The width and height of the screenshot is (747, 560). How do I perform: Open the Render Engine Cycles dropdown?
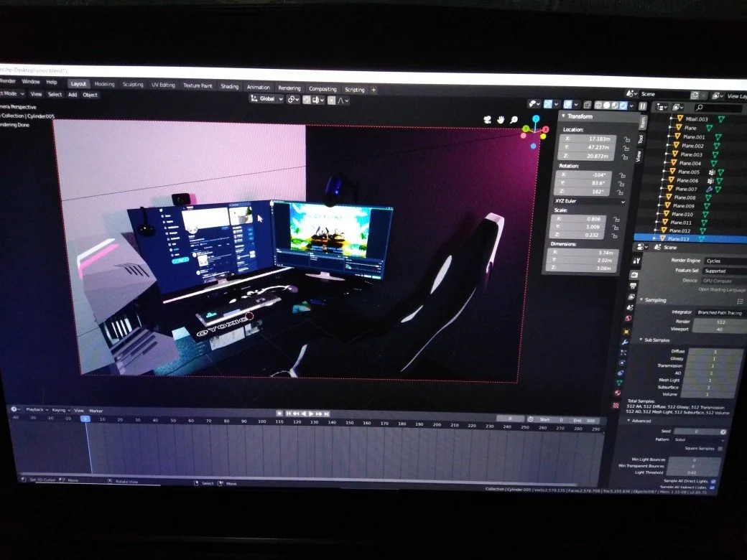pos(725,261)
